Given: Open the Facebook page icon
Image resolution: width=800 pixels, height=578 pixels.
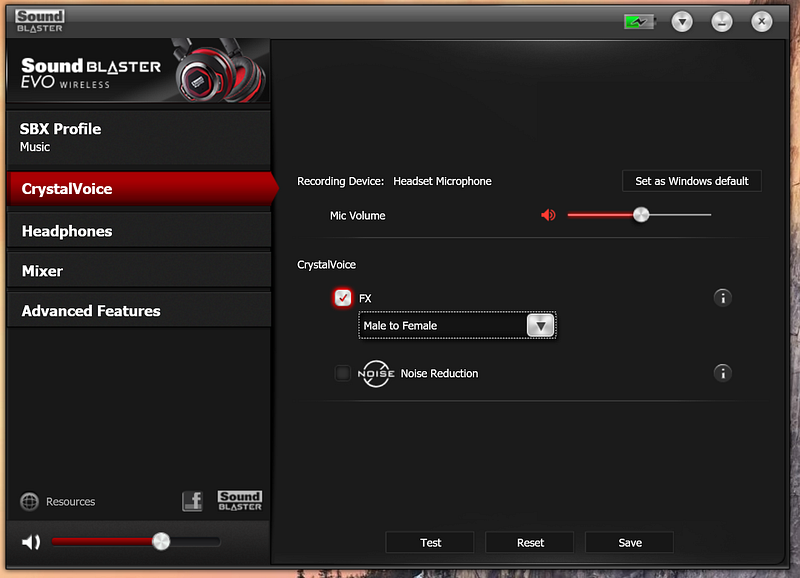Looking at the screenshot, I should (192, 501).
